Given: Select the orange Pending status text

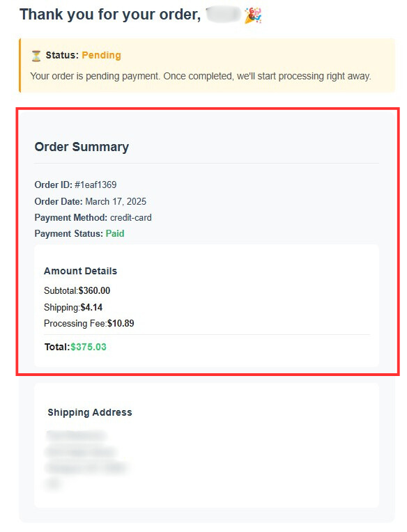Looking at the screenshot, I should pos(101,55).
